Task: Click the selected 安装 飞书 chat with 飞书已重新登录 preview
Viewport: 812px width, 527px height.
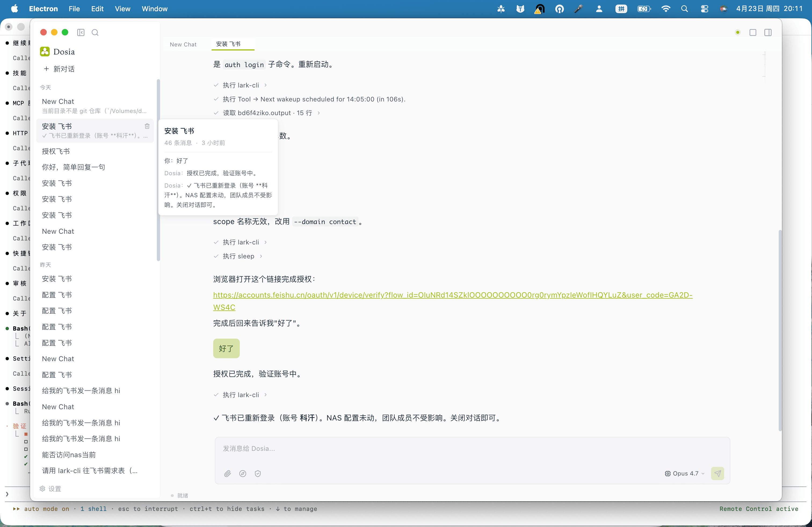Action: point(95,131)
